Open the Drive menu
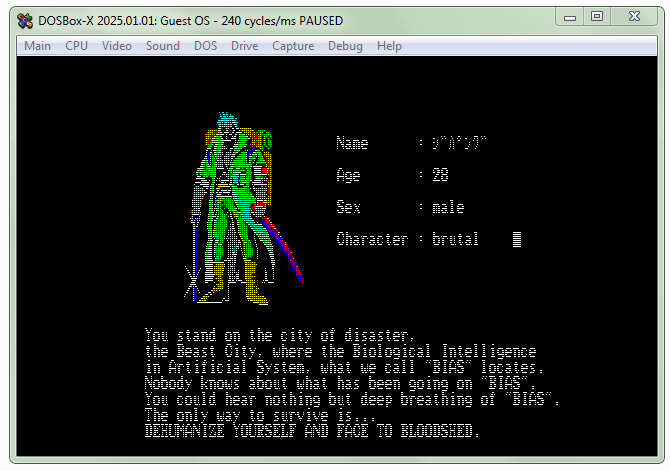Image resolution: width=670 pixels, height=471 pixels. 244,46
